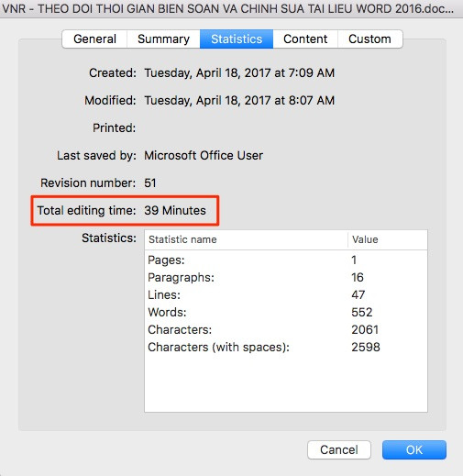Image resolution: width=463 pixels, height=476 pixels.
Task: Click the OK button
Action: (x=414, y=449)
